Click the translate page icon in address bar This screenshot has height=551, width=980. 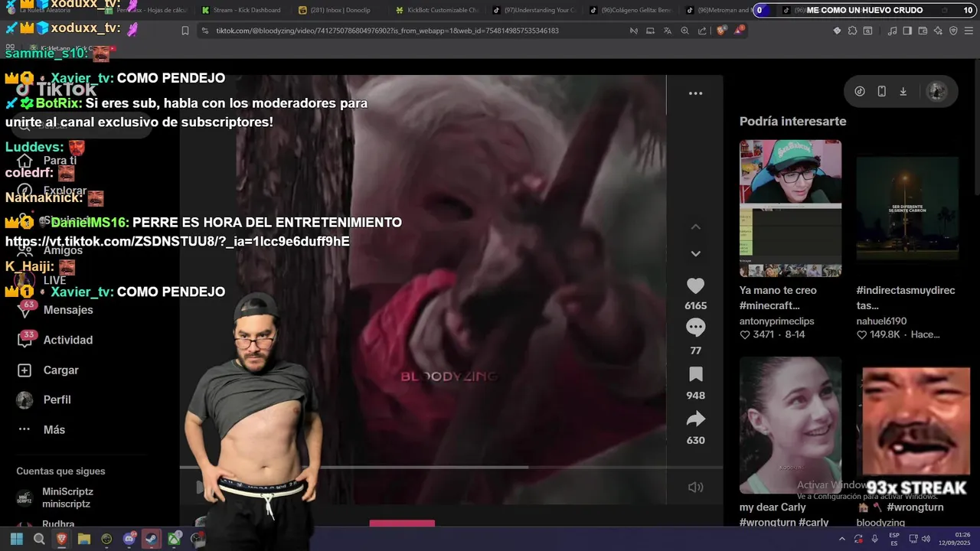click(x=668, y=31)
